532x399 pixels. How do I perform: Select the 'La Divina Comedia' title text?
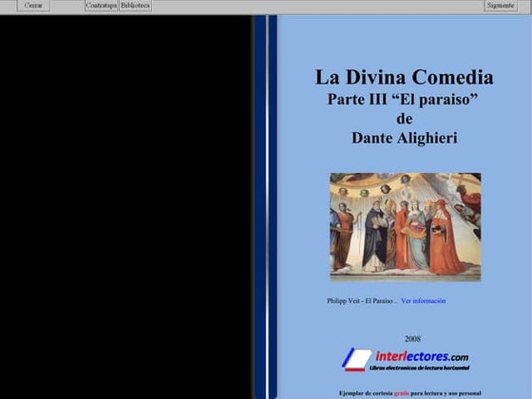pyautogui.click(x=404, y=77)
